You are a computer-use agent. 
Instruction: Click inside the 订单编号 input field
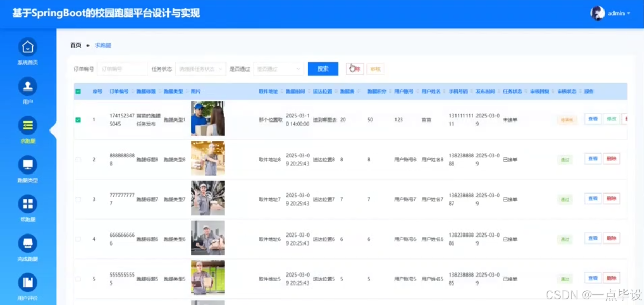pos(122,68)
